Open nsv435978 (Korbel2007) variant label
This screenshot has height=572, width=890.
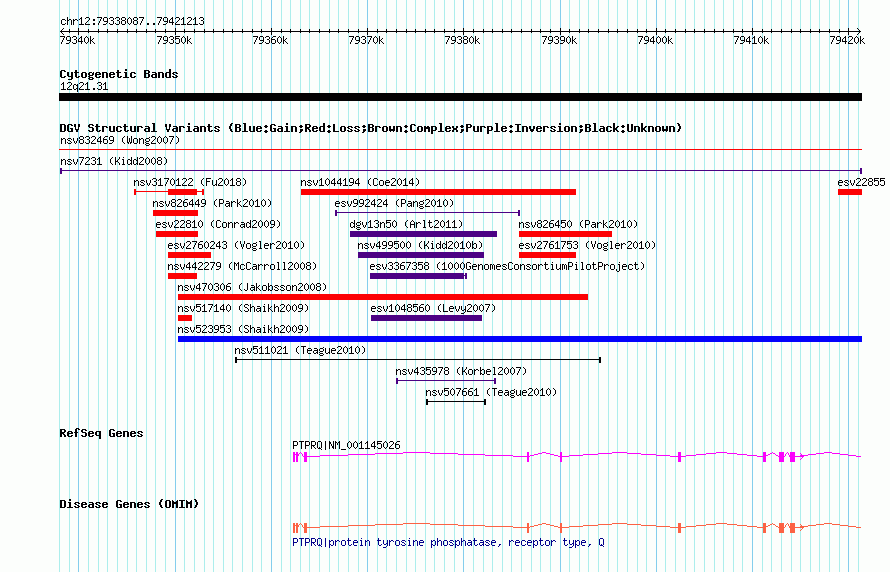[461, 371]
